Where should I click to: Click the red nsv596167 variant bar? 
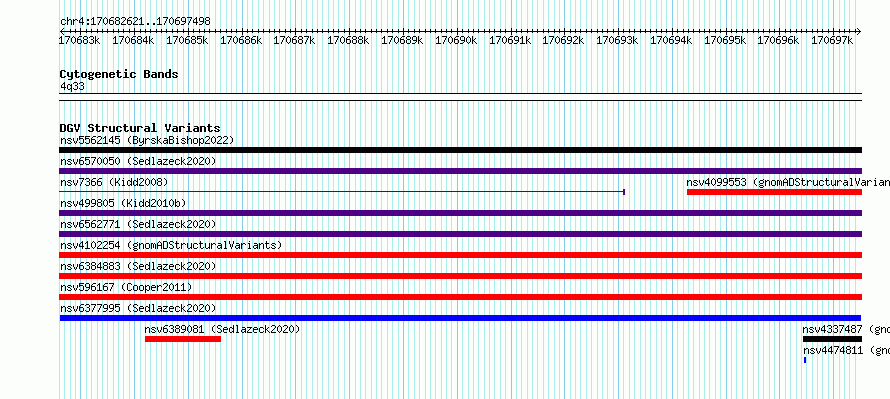click(460, 297)
